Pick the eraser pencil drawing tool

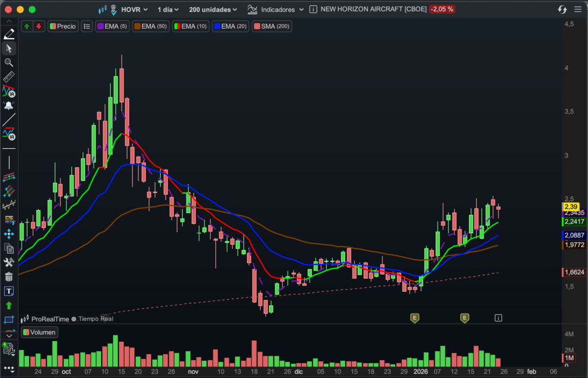pos(9,34)
